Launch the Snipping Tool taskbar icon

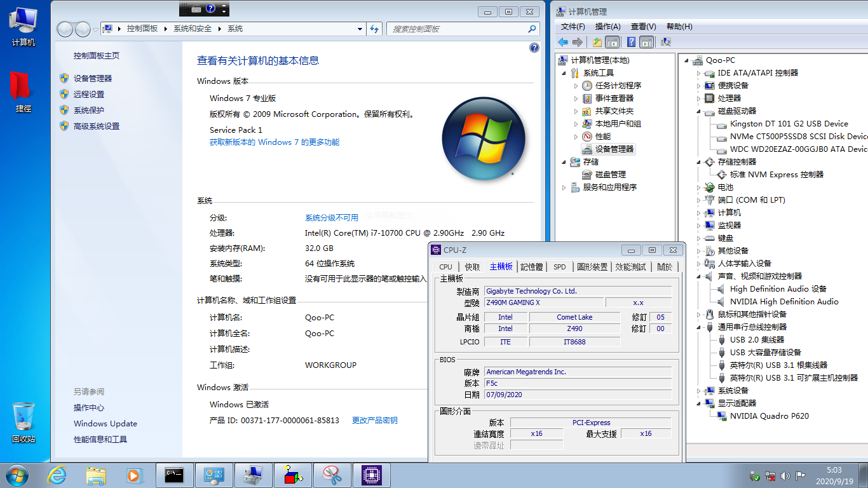click(331, 475)
